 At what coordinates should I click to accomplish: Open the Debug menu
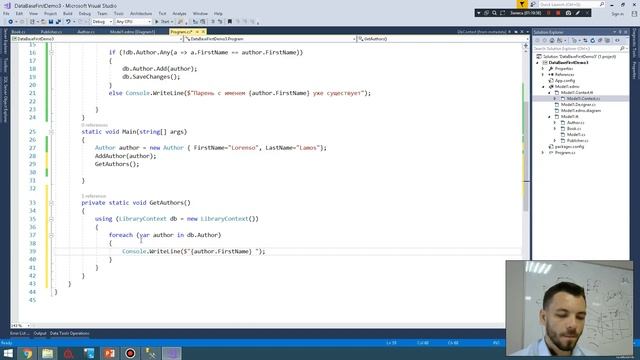click(84, 13)
